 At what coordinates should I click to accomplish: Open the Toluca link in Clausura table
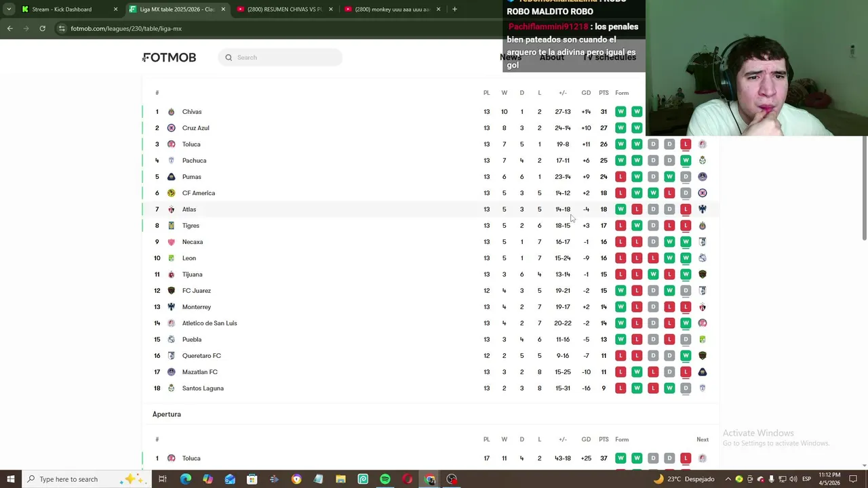191,144
